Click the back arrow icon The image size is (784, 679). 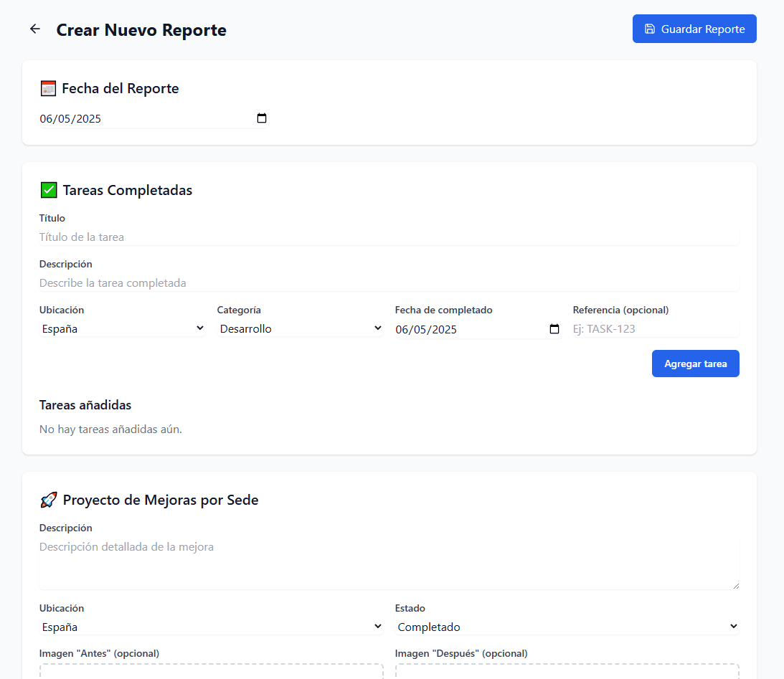pyautogui.click(x=35, y=29)
